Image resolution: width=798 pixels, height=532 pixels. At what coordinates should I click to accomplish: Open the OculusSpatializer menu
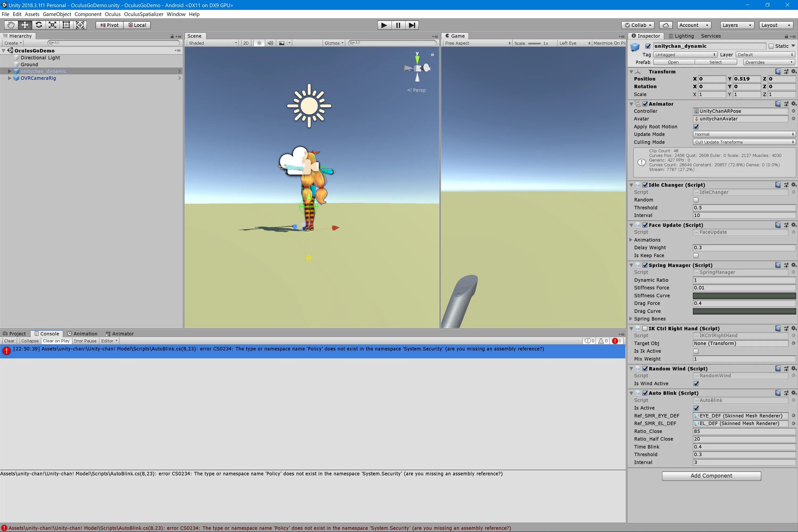pos(144,14)
